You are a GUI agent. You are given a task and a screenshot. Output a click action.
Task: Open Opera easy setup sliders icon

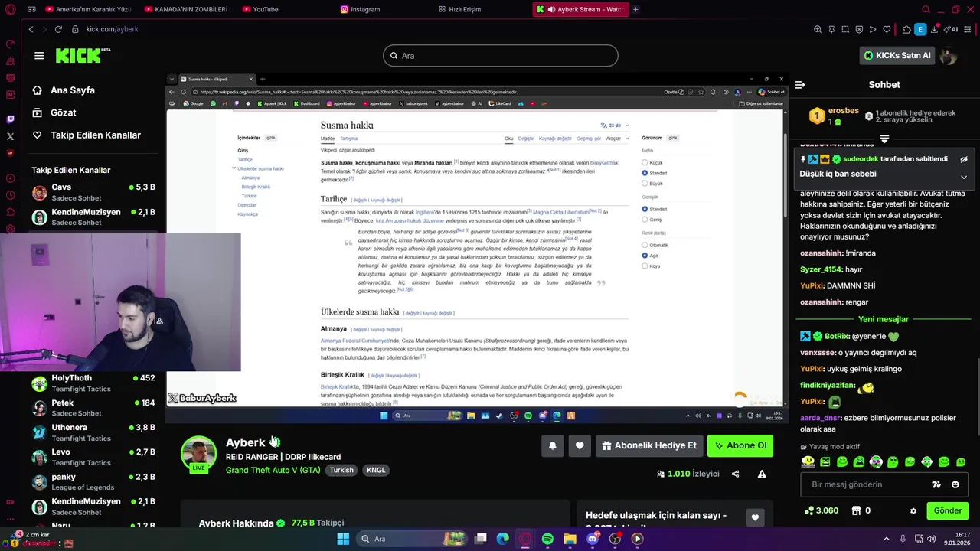pos(968,29)
